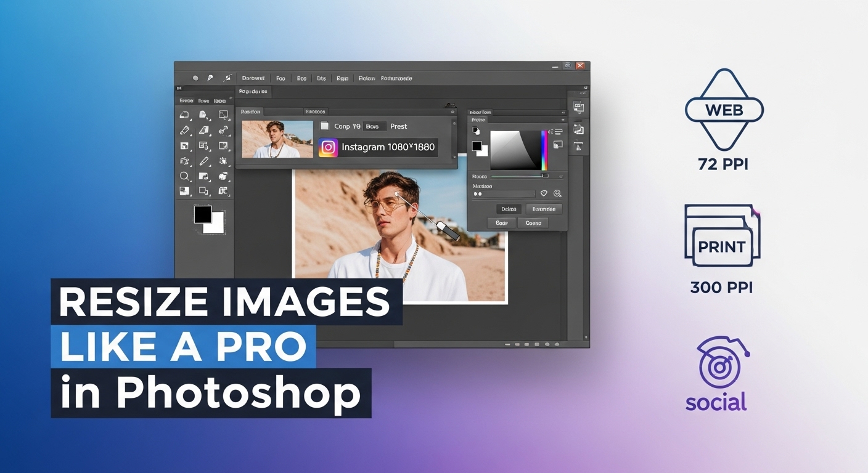This screenshot has height=473, width=868.
Task: Open the preset name dropdown field
Action: tap(374, 126)
